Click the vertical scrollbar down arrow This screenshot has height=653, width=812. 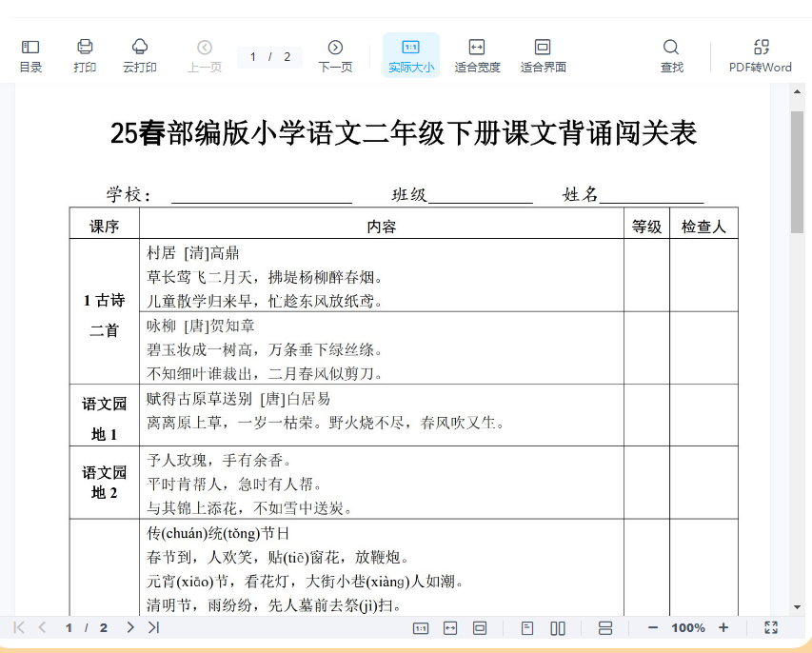[797, 606]
